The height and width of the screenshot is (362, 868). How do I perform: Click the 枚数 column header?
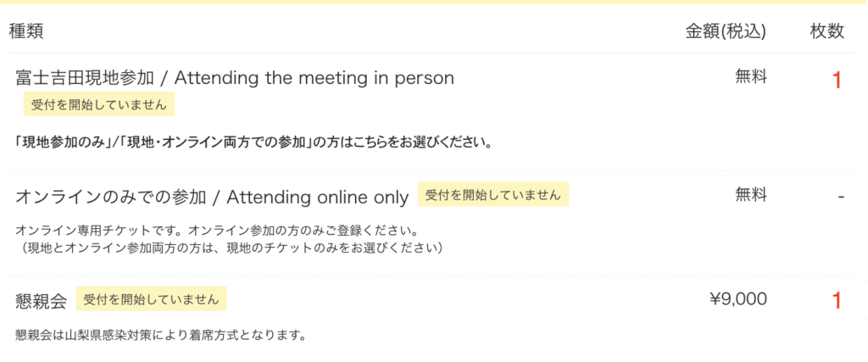click(x=827, y=31)
